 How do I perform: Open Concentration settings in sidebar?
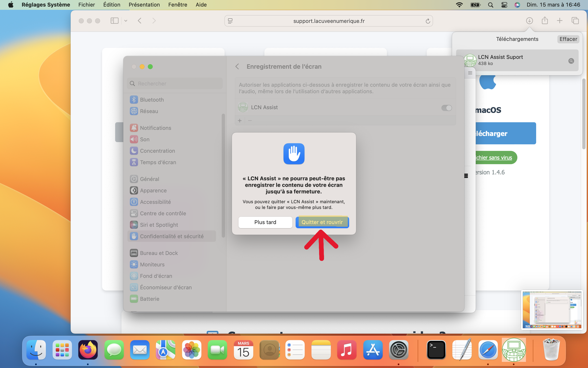[171, 151]
